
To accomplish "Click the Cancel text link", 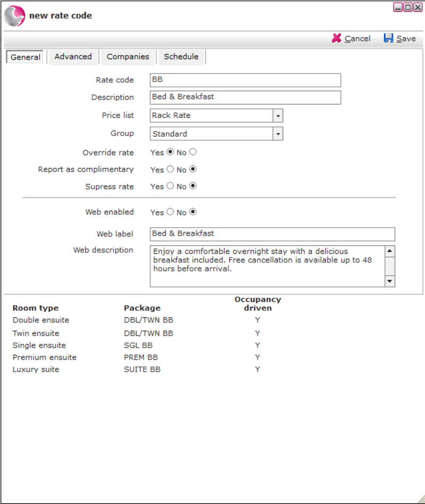I will click(x=357, y=38).
